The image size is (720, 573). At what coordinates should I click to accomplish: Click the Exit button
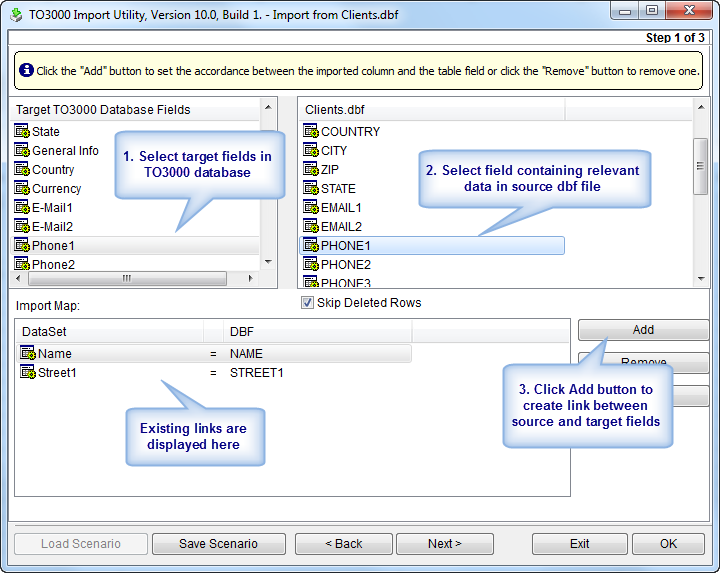(x=579, y=544)
